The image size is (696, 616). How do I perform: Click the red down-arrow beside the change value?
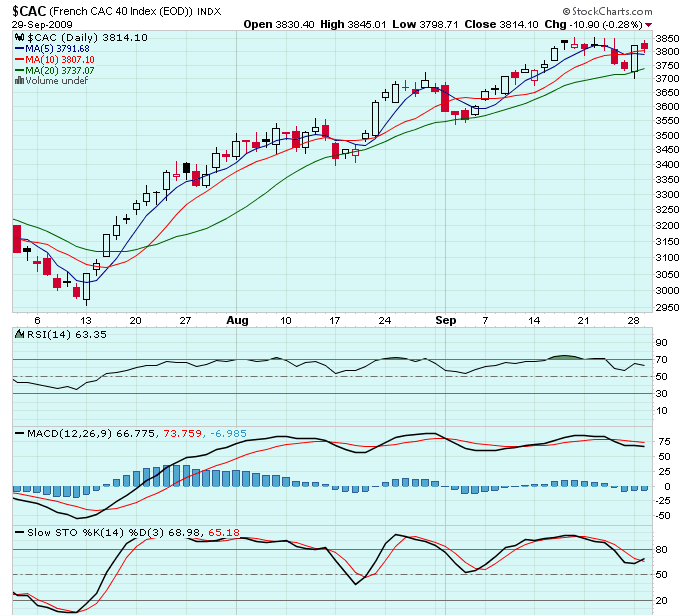(x=648, y=25)
